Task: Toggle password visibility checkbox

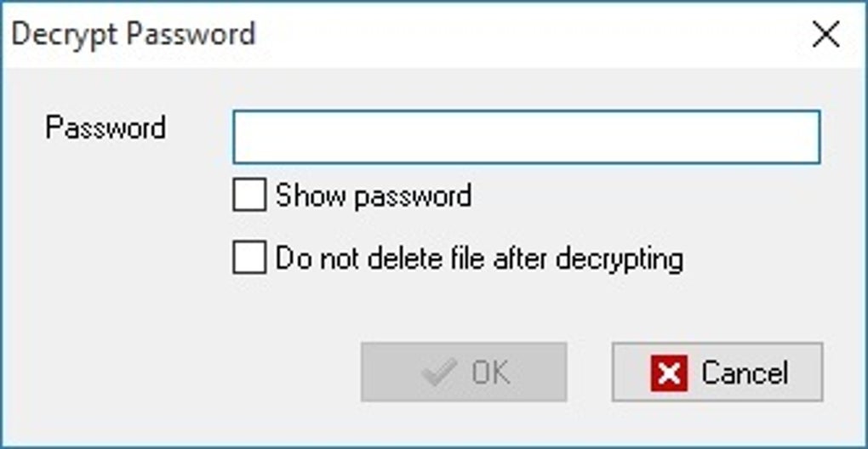Action: click(x=249, y=196)
